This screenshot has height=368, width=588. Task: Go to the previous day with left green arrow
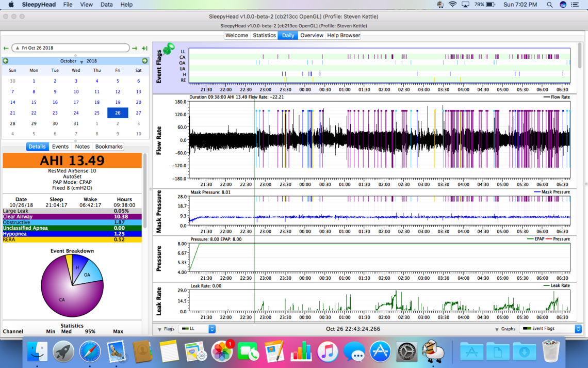(6, 48)
